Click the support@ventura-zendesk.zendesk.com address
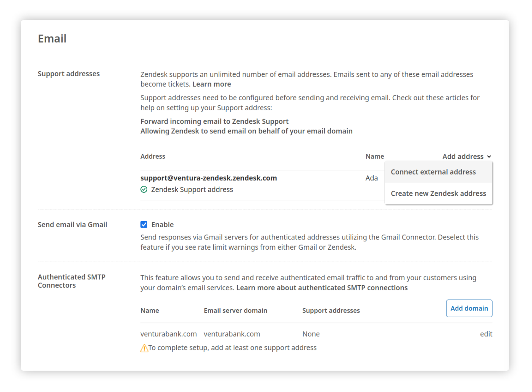Viewport: 532px width, 392px height. (x=209, y=178)
